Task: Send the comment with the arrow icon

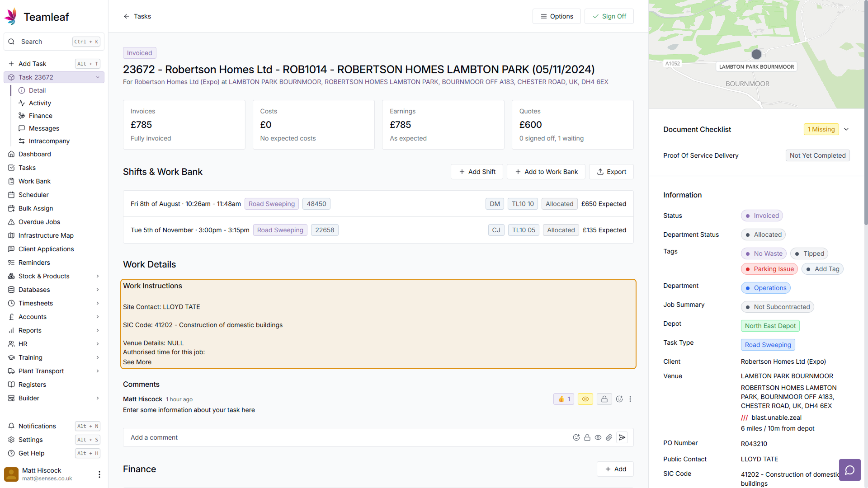Action: [x=622, y=437]
